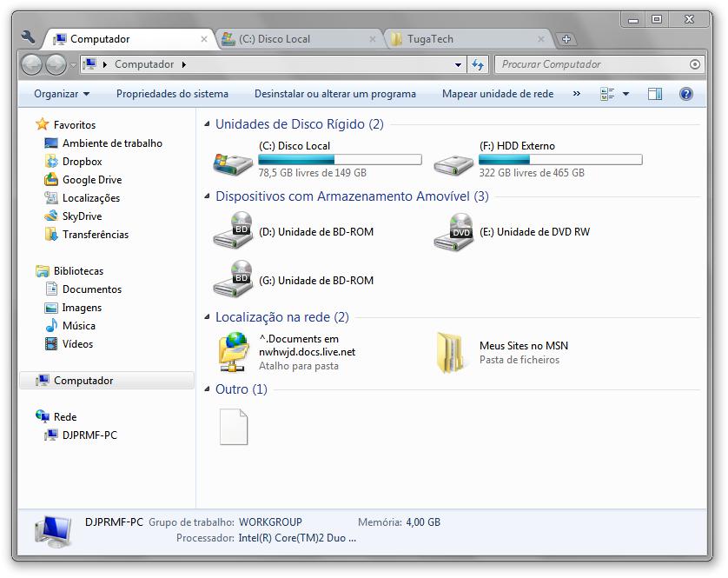The width and height of the screenshot is (728, 578).
Task: Switch to the (C:) Disco Local tab
Action: point(300,39)
